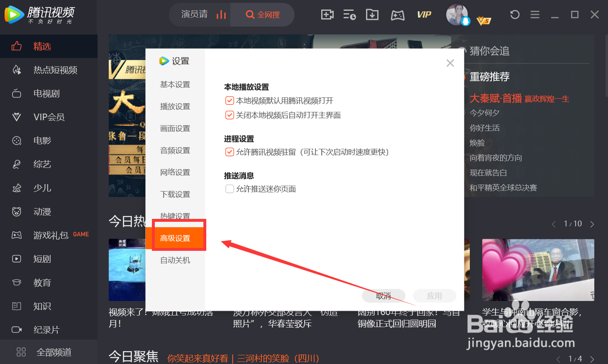Select 精选 in the left sidebar
The image size is (608, 364).
(x=49, y=46)
